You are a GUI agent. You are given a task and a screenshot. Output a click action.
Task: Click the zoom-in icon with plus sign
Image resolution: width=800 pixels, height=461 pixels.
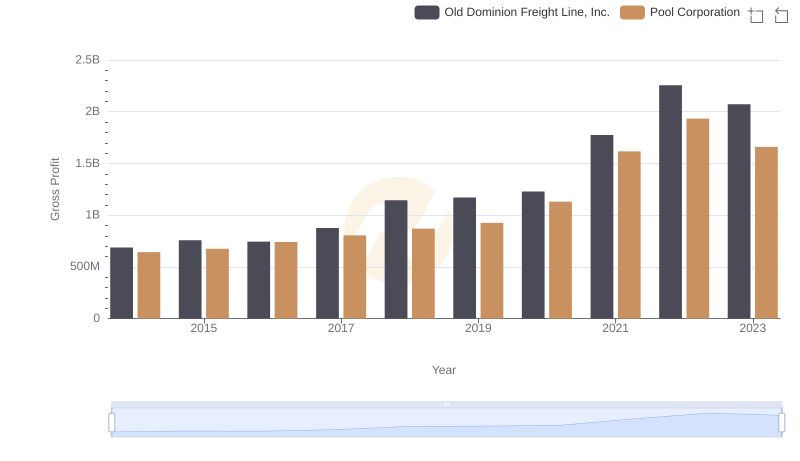tap(756, 14)
